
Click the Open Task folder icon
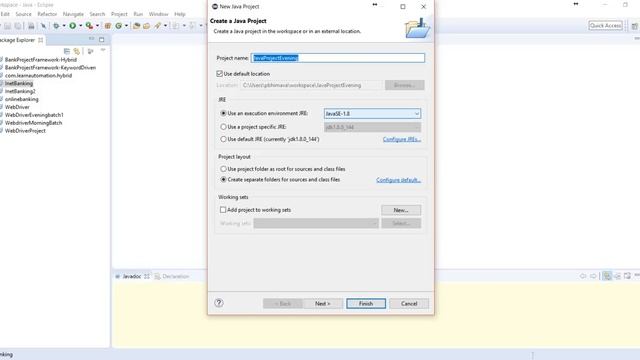[147, 26]
